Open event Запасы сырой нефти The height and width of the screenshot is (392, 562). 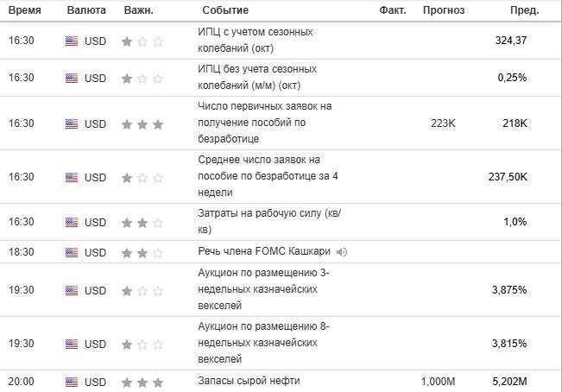[x=249, y=382]
